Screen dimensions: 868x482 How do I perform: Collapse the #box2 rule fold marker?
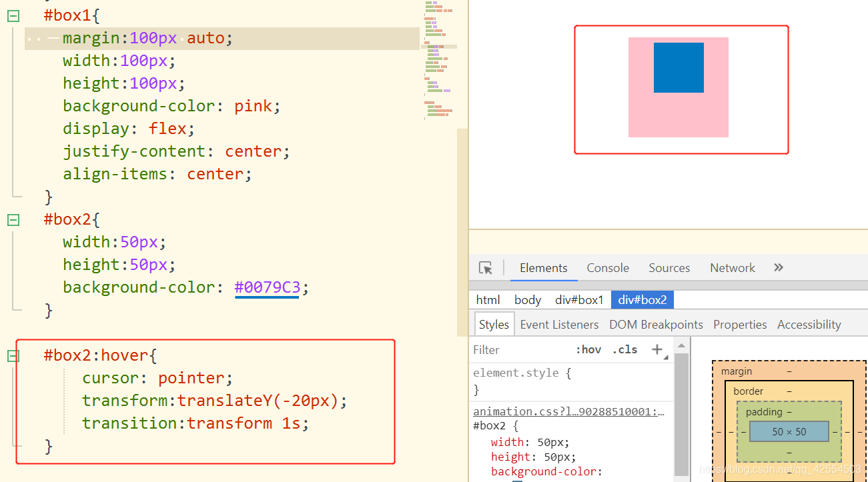tap(13, 219)
